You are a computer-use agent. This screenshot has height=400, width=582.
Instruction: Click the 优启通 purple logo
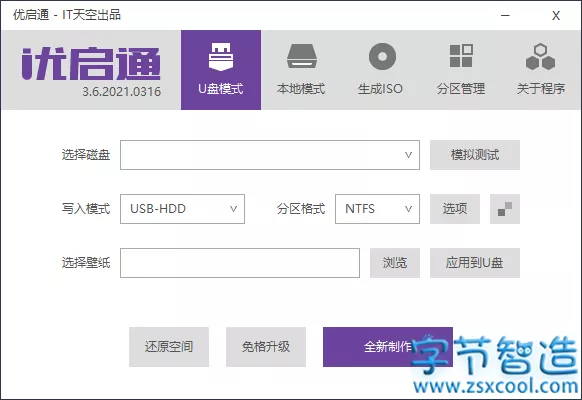click(x=91, y=63)
